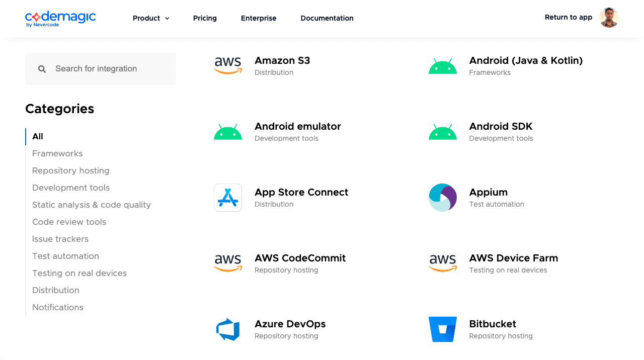Click the search magnifier icon
Image resolution: width=644 pixels, height=360 pixels.
click(42, 69)
